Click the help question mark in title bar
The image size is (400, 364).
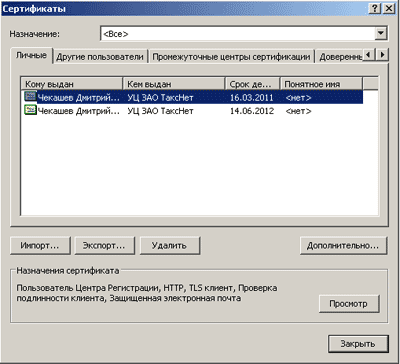(375, 9)
